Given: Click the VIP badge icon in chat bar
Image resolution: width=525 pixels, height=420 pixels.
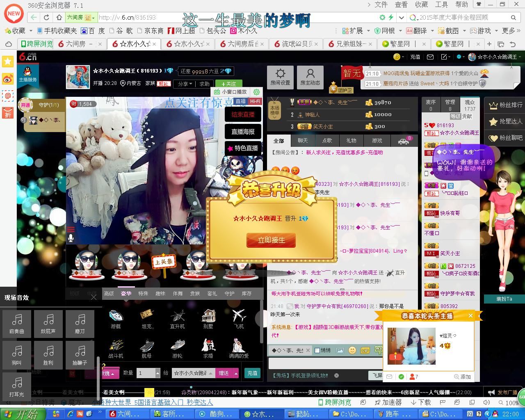Looking at the screenshot, I should [365, 350].
